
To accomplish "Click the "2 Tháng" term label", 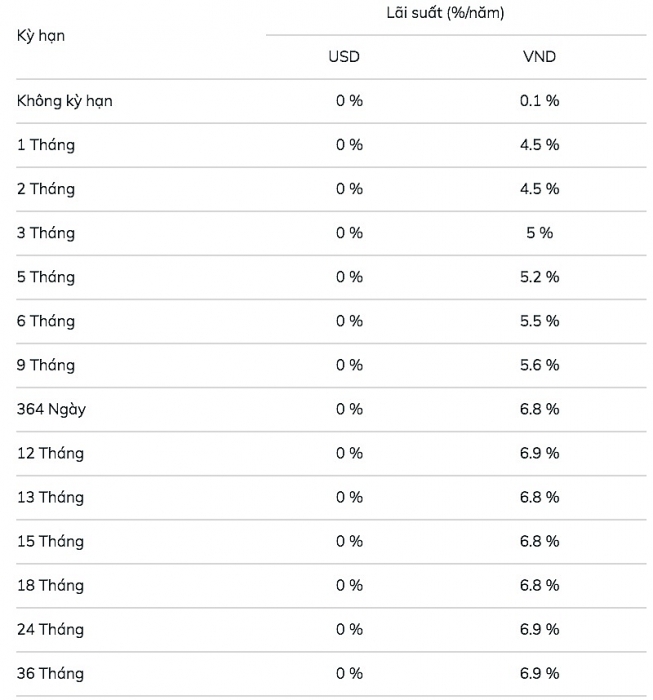I will click(x=46, y=189).
